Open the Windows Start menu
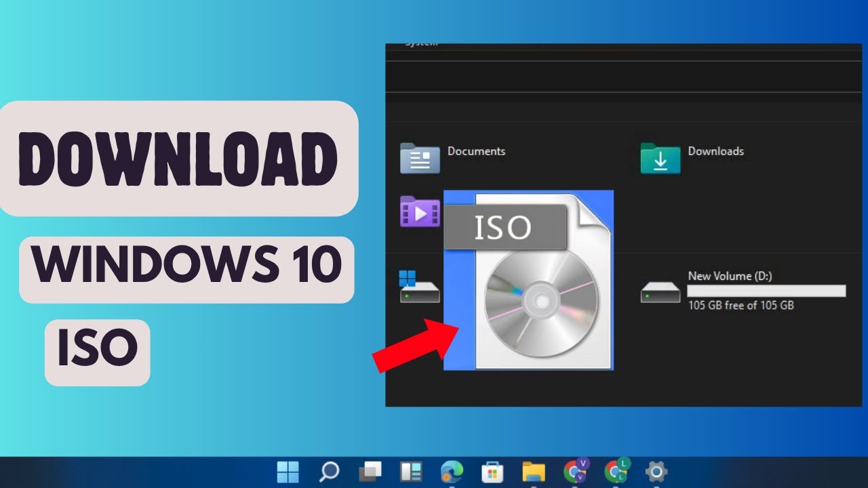This screenshot has height=488, width=868. [288, 471]
